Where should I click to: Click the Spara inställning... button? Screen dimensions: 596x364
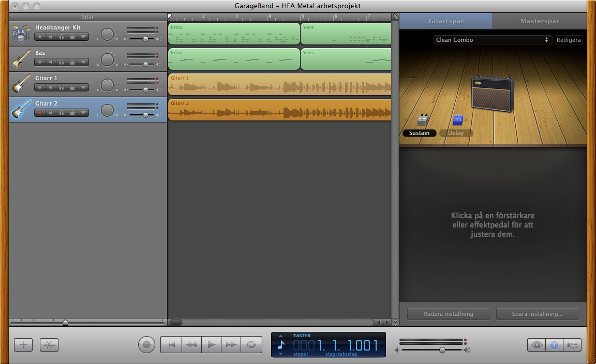tap(538, 314)
